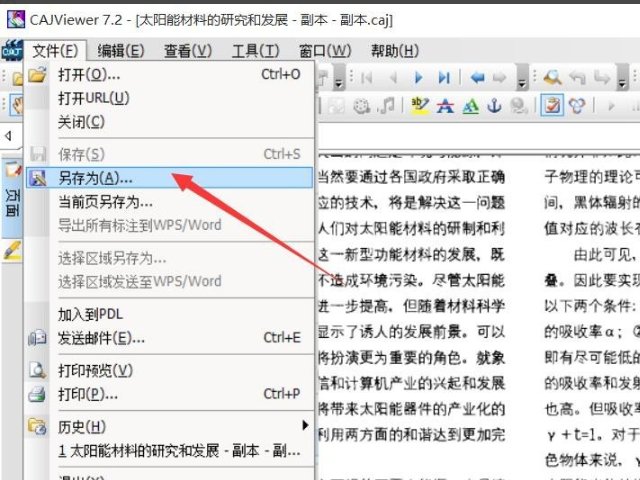Open the 文件(F) menu

coord(55,51)
